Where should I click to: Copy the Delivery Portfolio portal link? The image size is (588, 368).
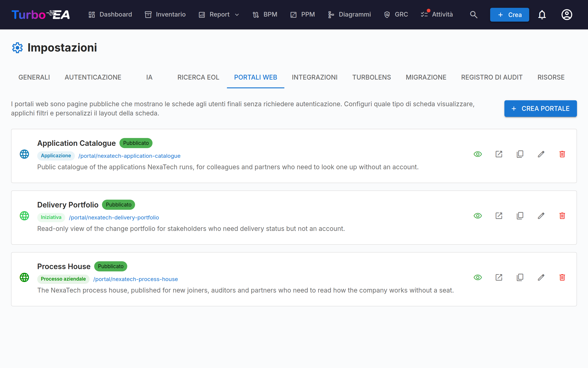pyautogui.click(x=520, y=216)
